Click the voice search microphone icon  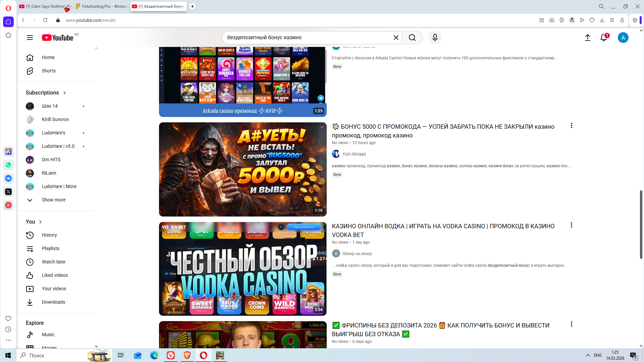(x=435, y=38)
